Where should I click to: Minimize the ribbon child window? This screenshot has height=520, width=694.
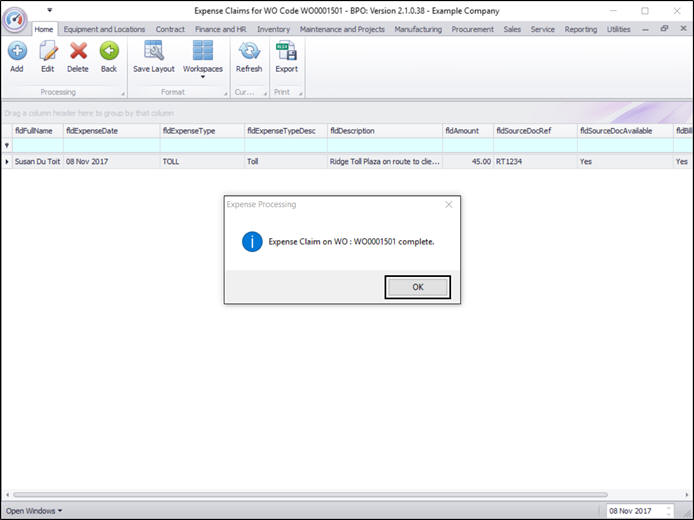[x=645, y=29]
